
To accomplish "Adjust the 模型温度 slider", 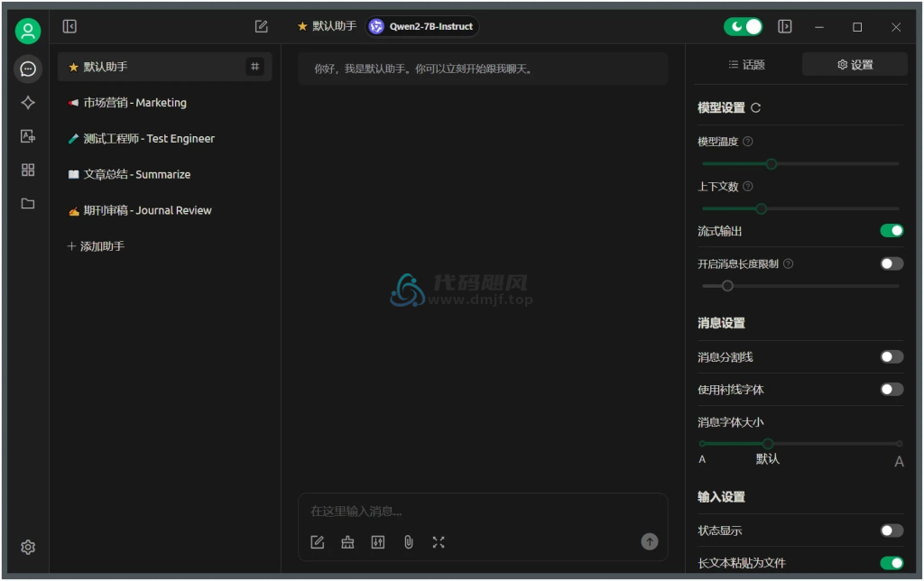I will pos(800,164).
